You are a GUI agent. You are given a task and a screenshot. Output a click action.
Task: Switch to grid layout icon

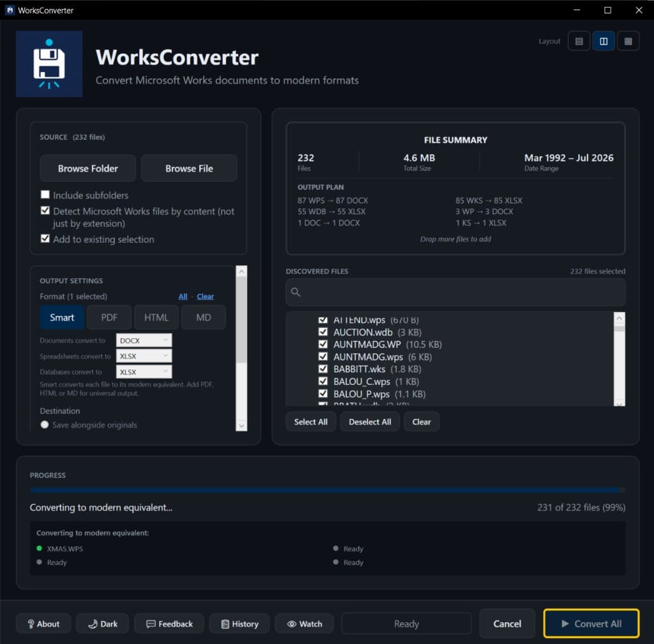coord(628,41)
